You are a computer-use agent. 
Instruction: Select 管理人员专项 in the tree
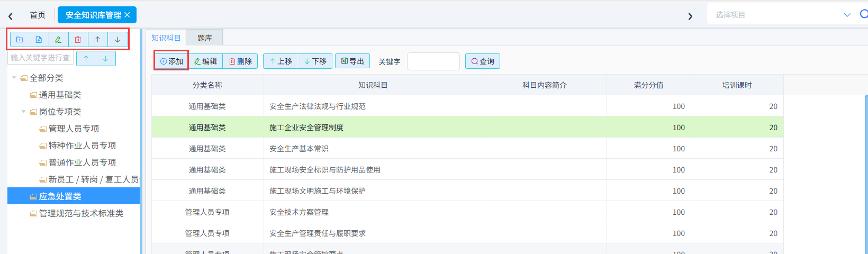(74, 129)
